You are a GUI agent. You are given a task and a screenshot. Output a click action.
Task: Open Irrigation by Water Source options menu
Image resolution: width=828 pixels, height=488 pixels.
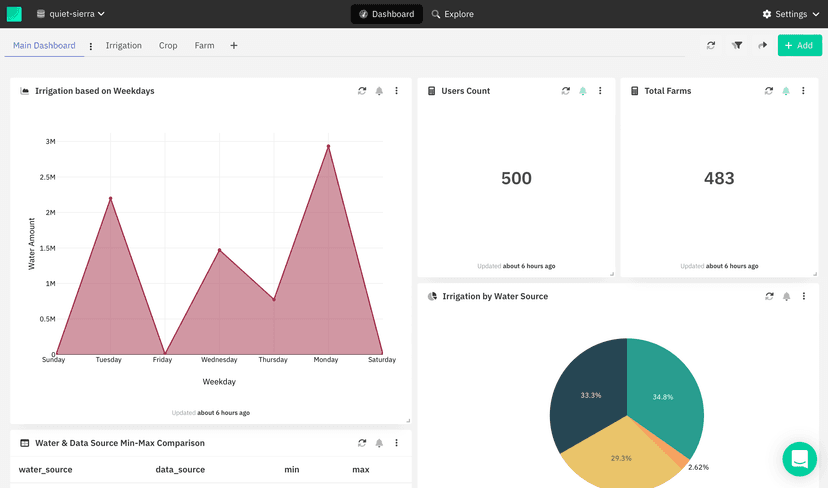point(804,296)
